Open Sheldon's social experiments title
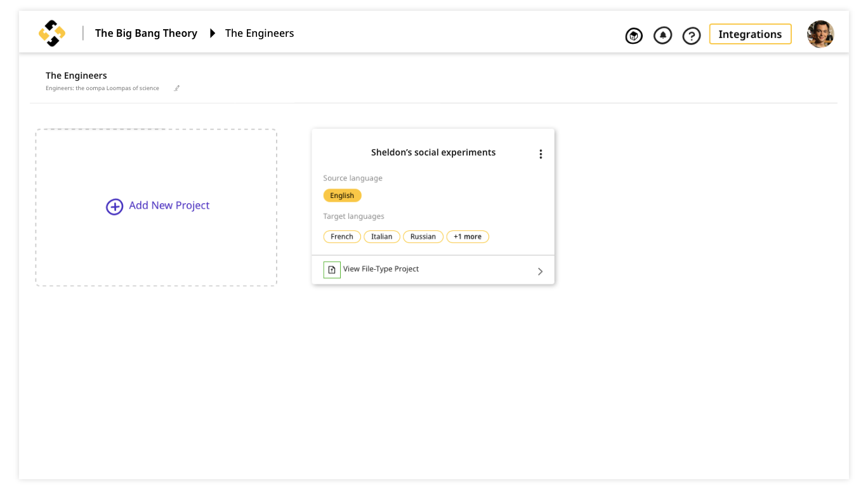The image size is (868, 490). pos(433,152)
